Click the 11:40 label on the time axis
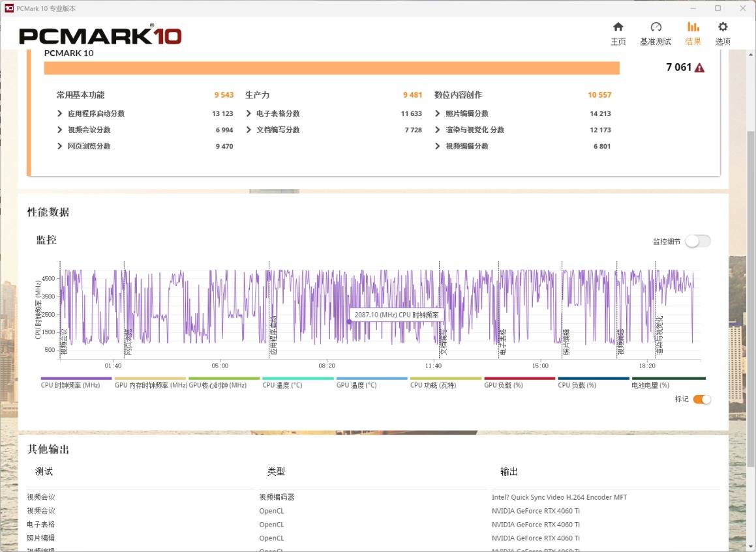The width and height of the screenshot is (756, 552). [434, 366]
